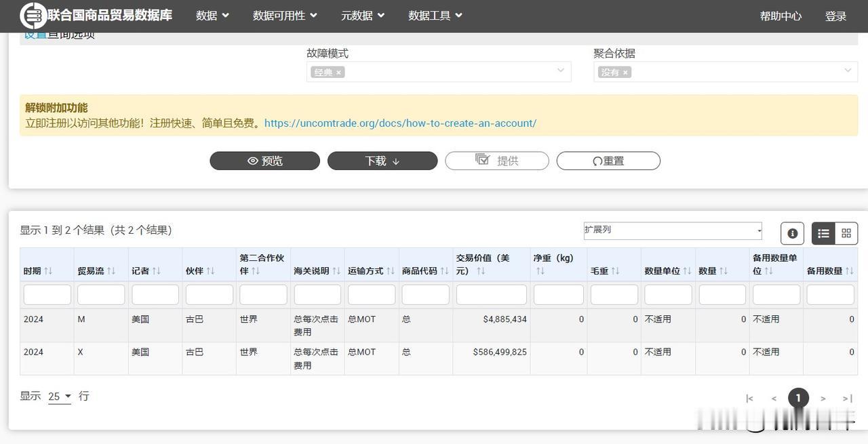
Task: Click the 下载 button
Action: pos(382,161)
